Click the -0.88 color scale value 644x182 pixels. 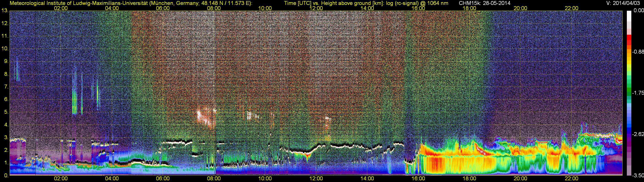click(638, 52)
